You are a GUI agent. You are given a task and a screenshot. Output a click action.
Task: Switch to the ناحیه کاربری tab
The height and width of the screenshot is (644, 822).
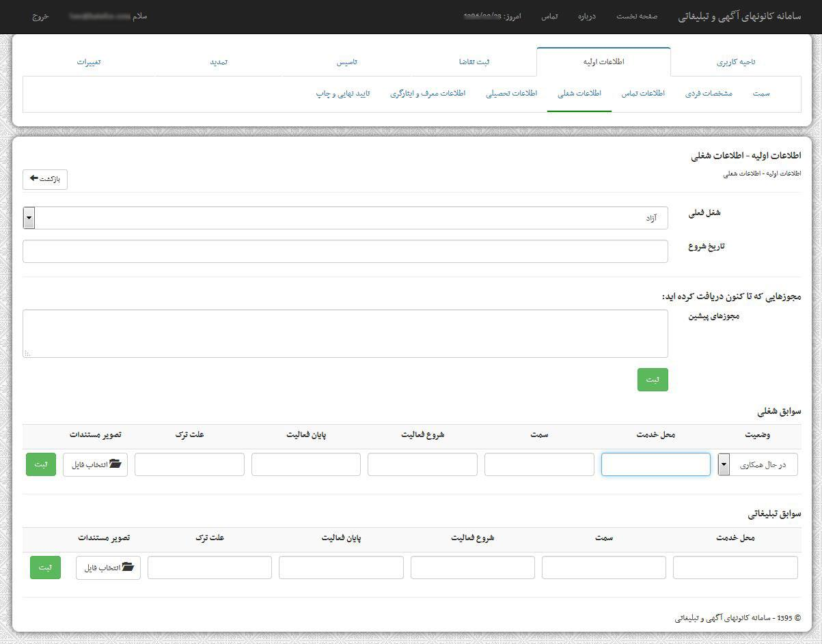pos(736,61)
